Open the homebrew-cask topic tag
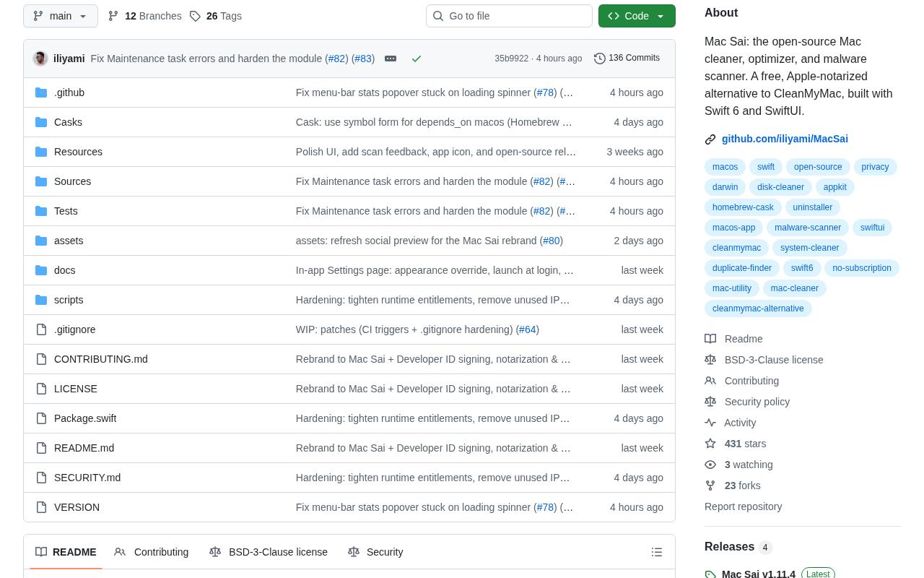Screen dimensions: 924x578 click(743, 207)
